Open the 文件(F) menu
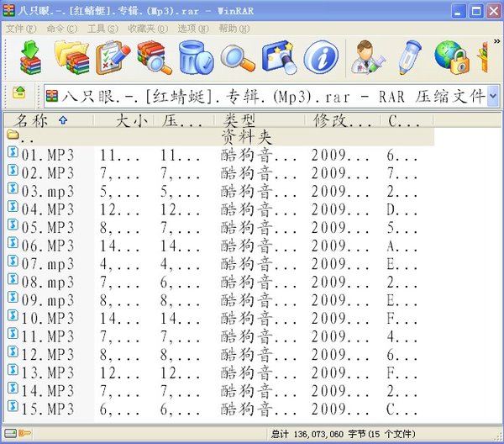The image size is (504, 444). (21, 29)
